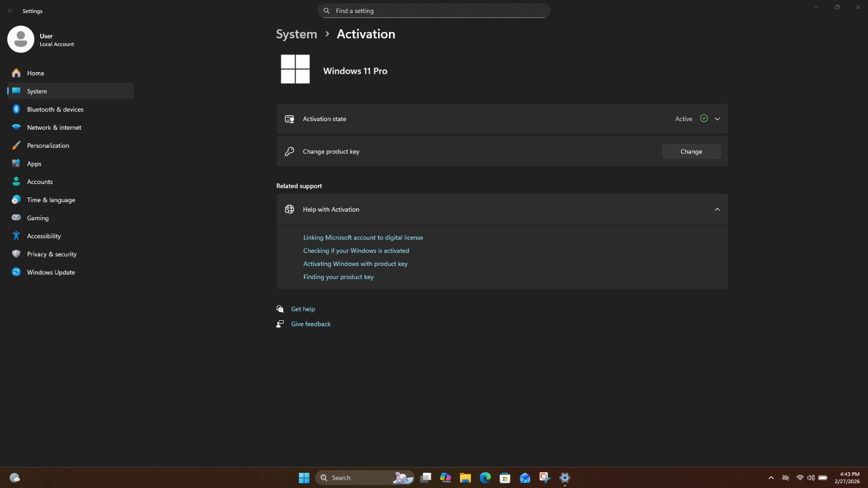This screenshot has height=488, width=868.
Task: Click the Settings gear on taskbar
Action: pyautogui.click(x=565, y=478)
